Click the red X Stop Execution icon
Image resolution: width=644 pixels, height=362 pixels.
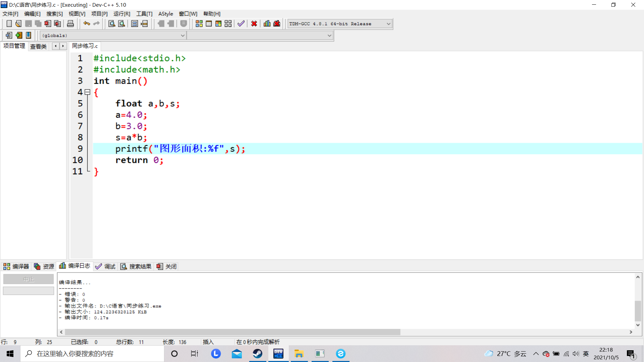[x=254, y=23]
